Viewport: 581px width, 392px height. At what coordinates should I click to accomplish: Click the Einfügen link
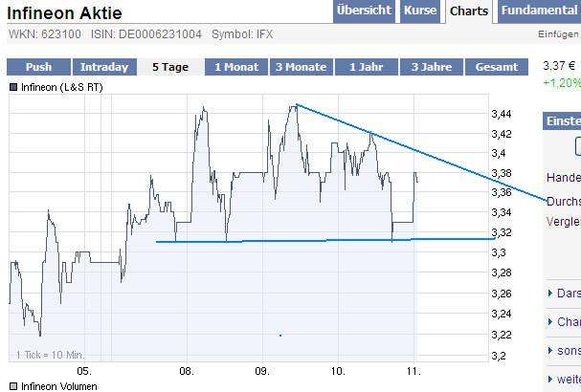560,34
